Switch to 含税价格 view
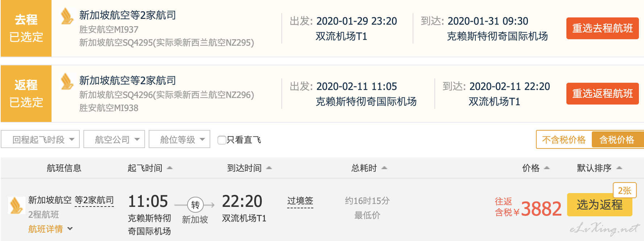Viewport: 644px width, 241px height. 617,140
